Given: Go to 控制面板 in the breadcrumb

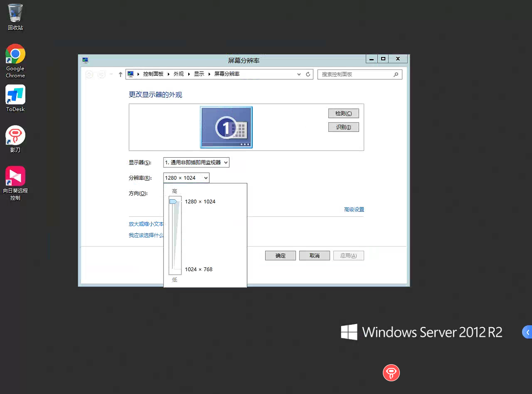Looking at the screenshot, I should tap(153, 74).
